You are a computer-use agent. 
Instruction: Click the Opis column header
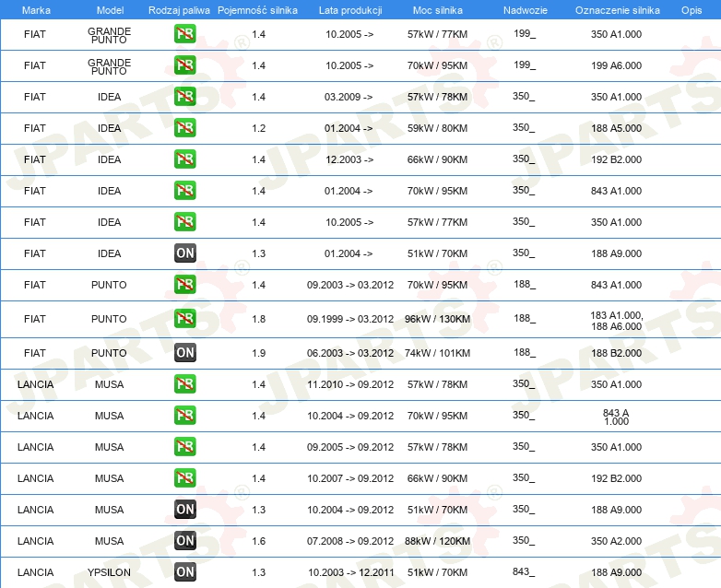[691, 10]
